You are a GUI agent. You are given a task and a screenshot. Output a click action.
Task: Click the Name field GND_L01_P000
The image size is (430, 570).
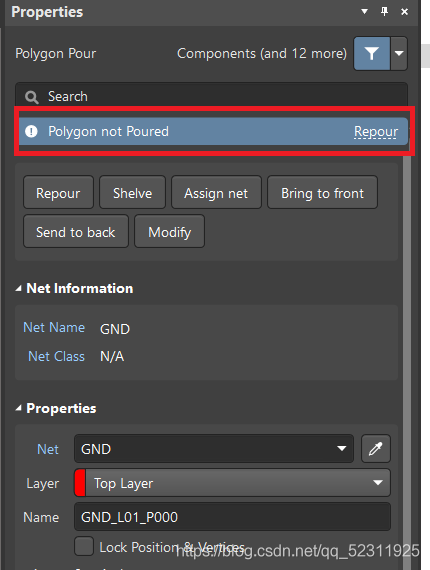[x=233, y=517]
